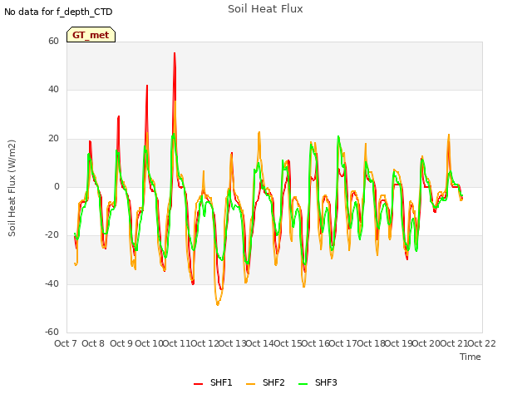Click the 0 y-axis tick label

57,186
